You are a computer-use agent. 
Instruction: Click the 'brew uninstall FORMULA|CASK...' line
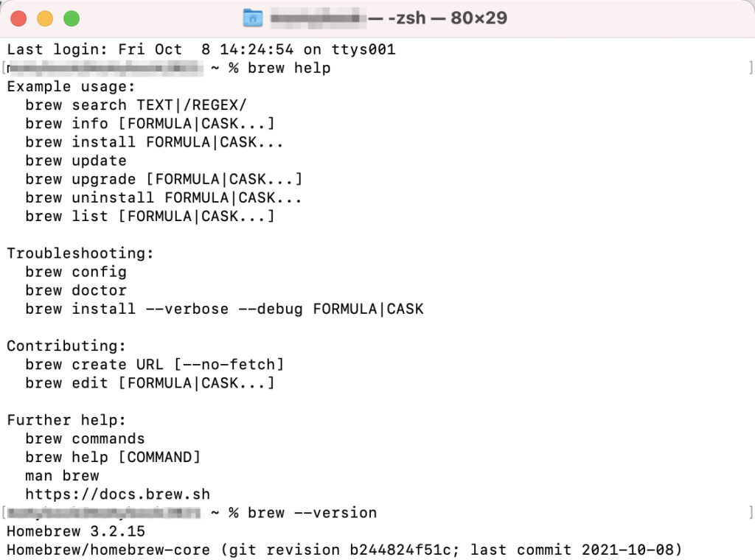click(x=164, y=197)
